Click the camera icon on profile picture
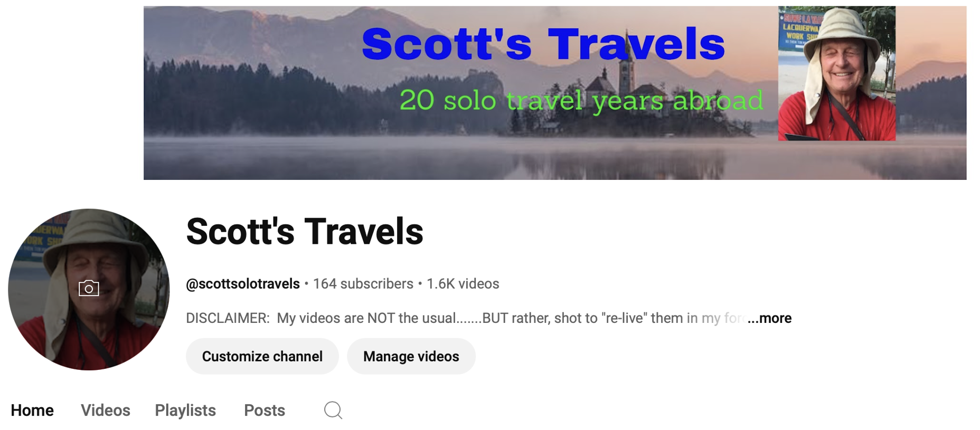This screenshot has height=430, width=980. (x=89, y=289)
